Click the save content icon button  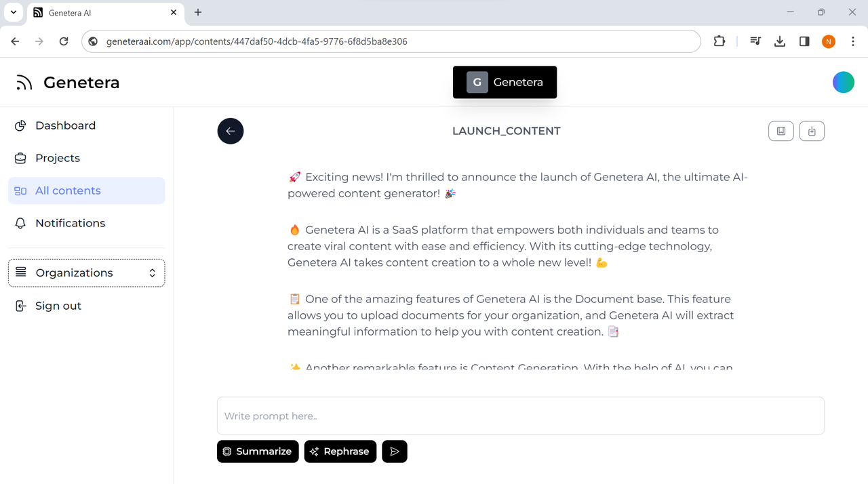click(x=781, y=131)
